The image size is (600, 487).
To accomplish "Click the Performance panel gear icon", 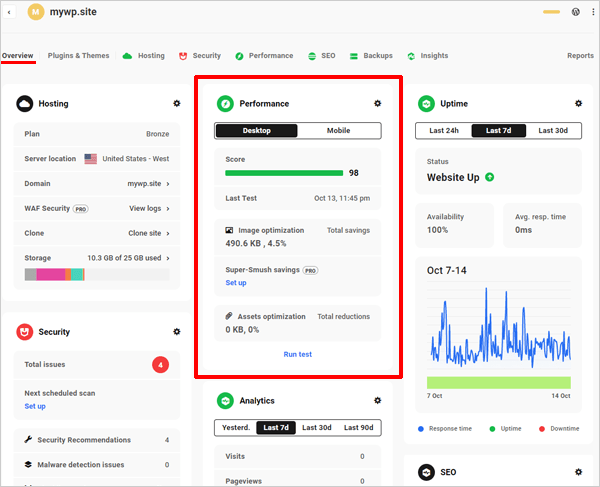I will pyautogui.click(x=377, y=103).
